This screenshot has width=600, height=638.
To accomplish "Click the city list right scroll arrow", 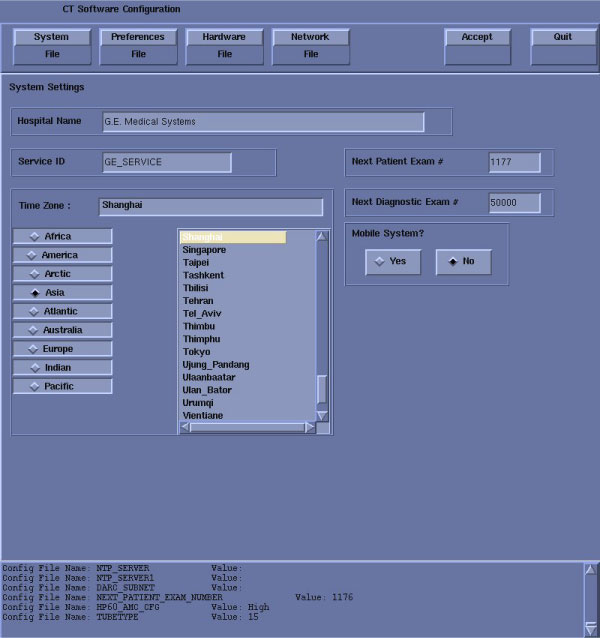I will [x=310, y=427].
